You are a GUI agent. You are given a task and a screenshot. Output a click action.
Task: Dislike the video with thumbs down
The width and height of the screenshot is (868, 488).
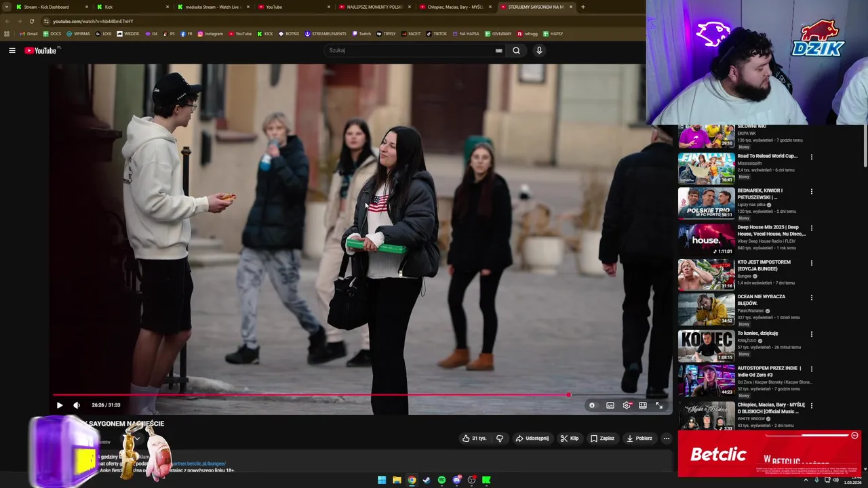tap(500, 439)
